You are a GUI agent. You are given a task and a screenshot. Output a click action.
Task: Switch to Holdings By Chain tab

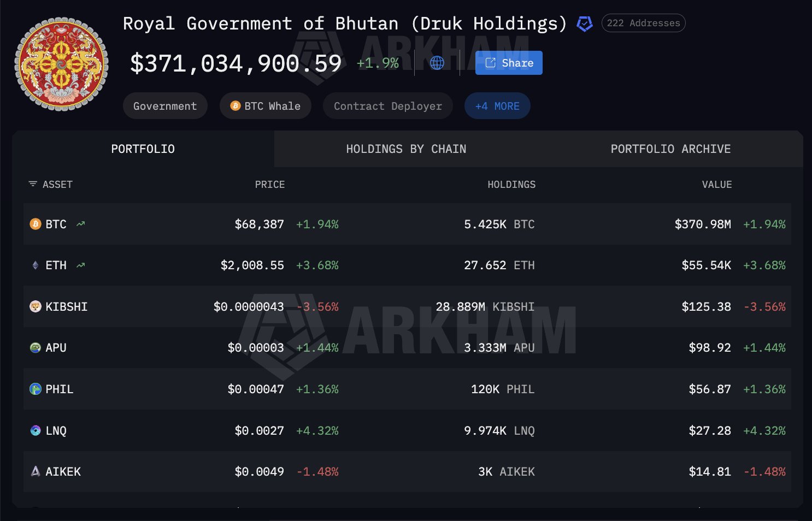click(406, 149)
